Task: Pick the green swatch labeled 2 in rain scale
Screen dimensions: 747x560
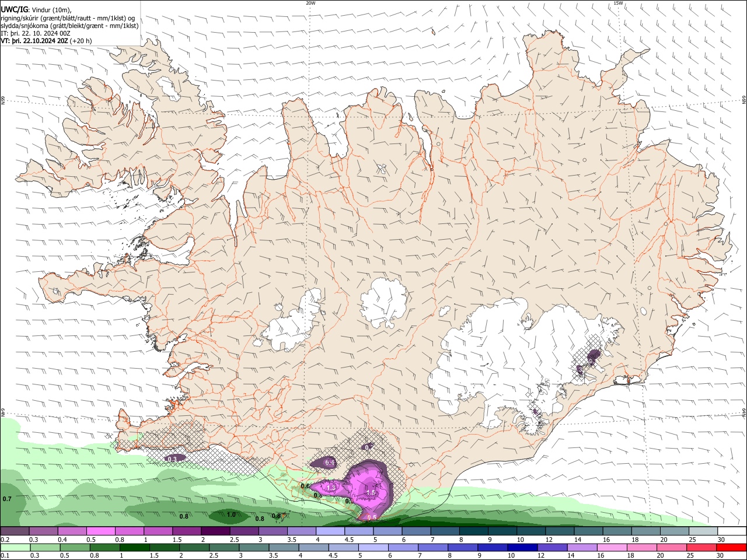Action: click(x=194, y=548)
